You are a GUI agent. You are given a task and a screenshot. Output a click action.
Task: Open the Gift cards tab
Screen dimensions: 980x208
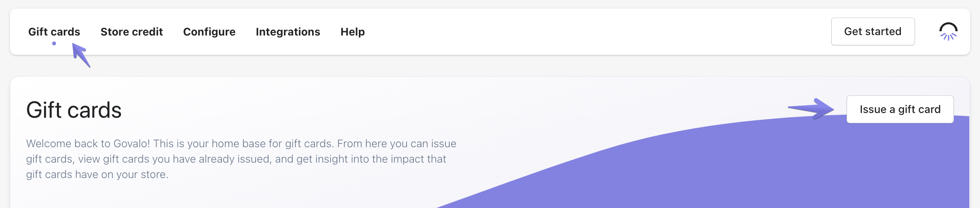click(54, 32)
